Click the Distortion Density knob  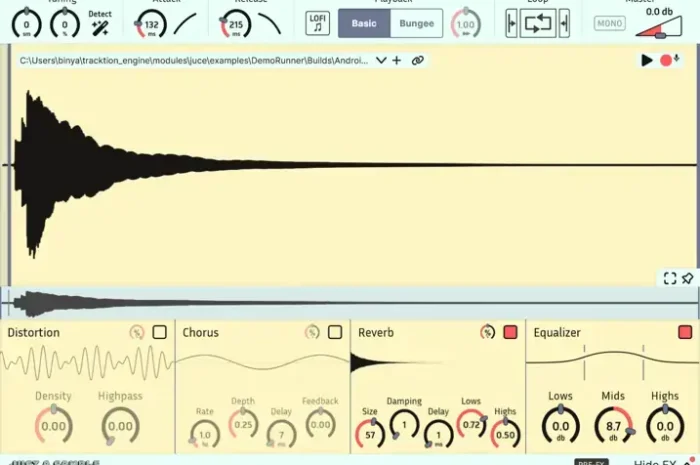pyautogui.click(x=54, y=425)
